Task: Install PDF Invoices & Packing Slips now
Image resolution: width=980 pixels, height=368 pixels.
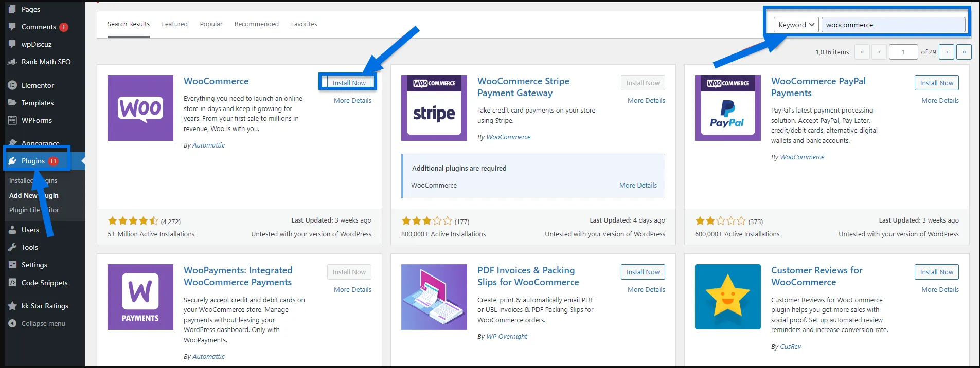Action: [643, 272]
